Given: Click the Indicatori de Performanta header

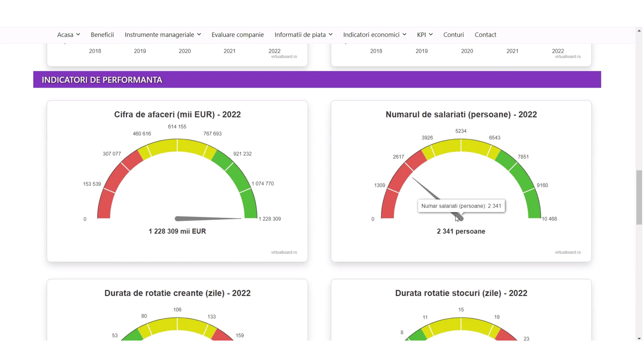Looking at the screenshot, I should tap(102, 80).
